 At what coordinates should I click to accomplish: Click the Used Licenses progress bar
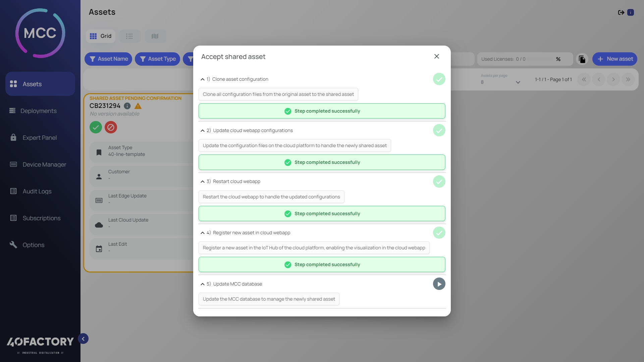pyautogui.click(x=540, y=59)
